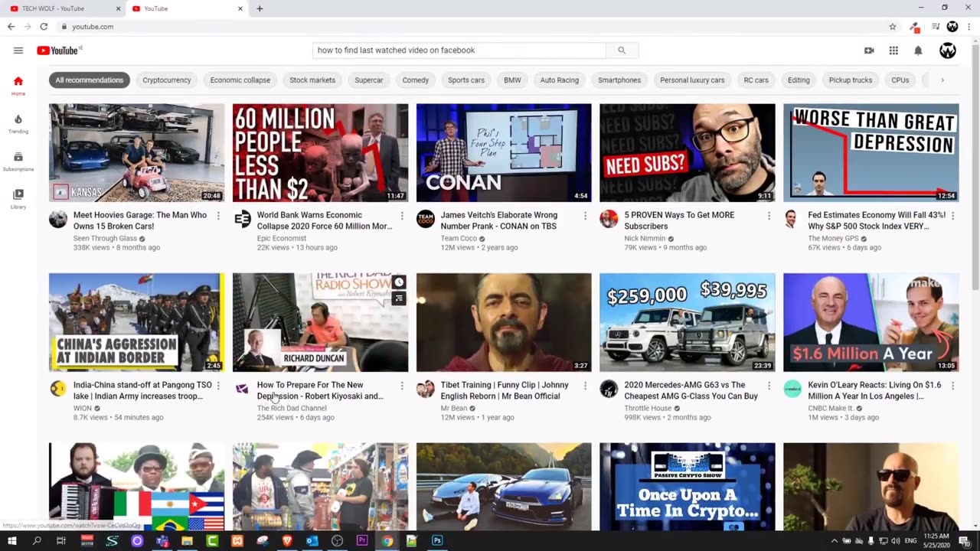Viewport: 980px width, 551px height.
Task: Switch to TECH WOLF - YouTube tab
Action: click(64, 8)
